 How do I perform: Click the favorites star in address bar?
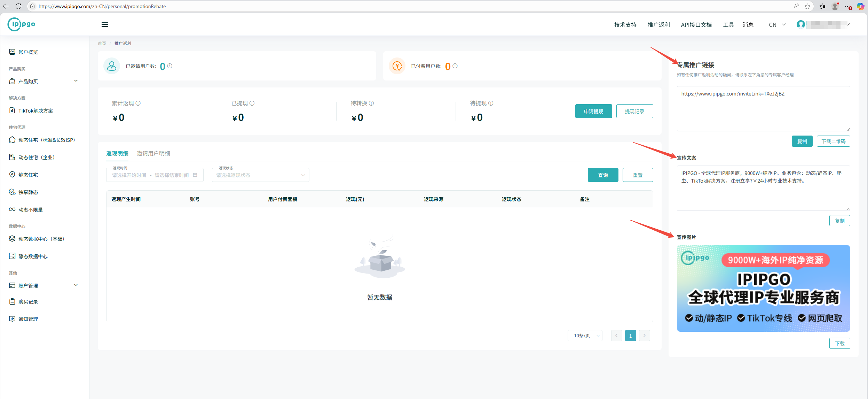[x=807, y=6]
